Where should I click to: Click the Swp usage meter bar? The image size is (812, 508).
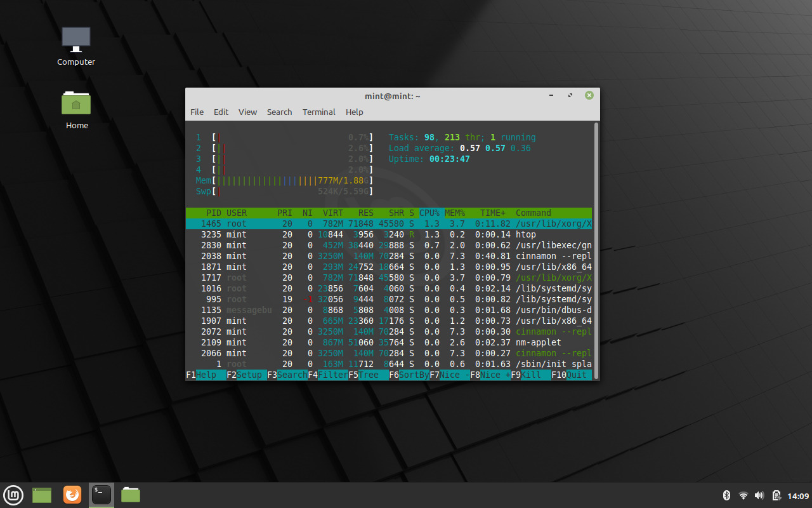284,191
